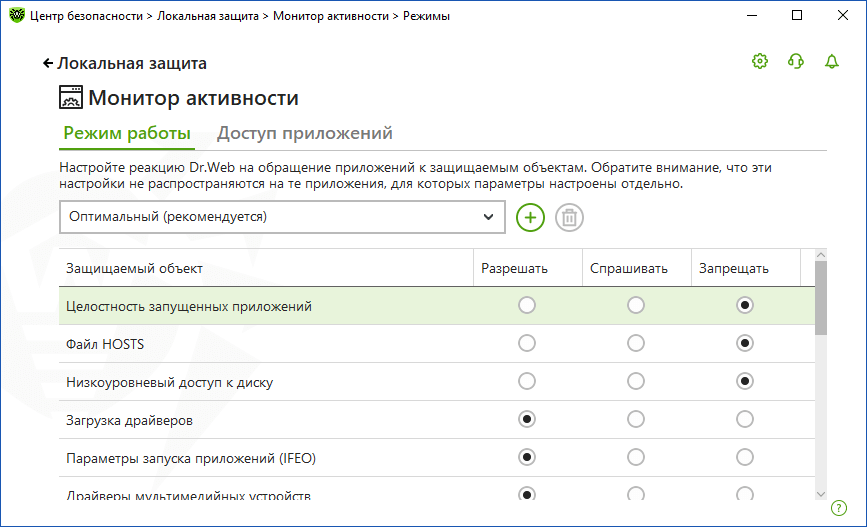Switch to the Доступ приложений tab

pyautogui.click(x=305, y=133)
